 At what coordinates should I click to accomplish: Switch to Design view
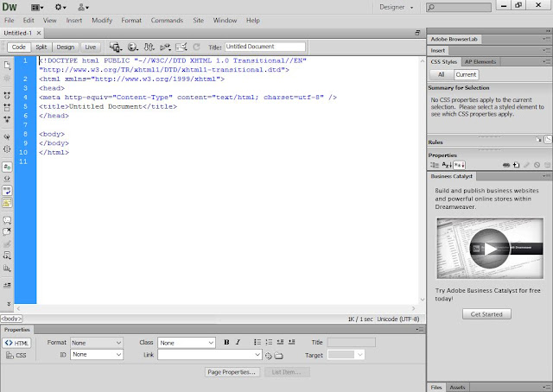[x=66, y=47]
